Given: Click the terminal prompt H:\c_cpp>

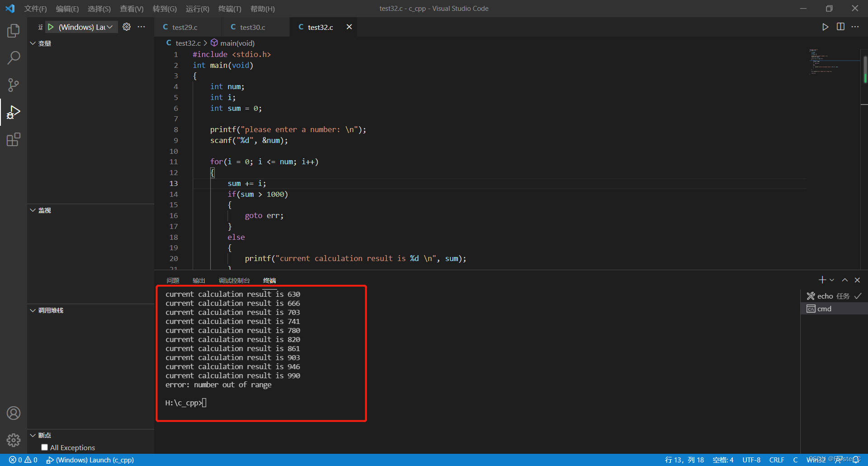Looking at the screenshot, I should tap(184, 403).
